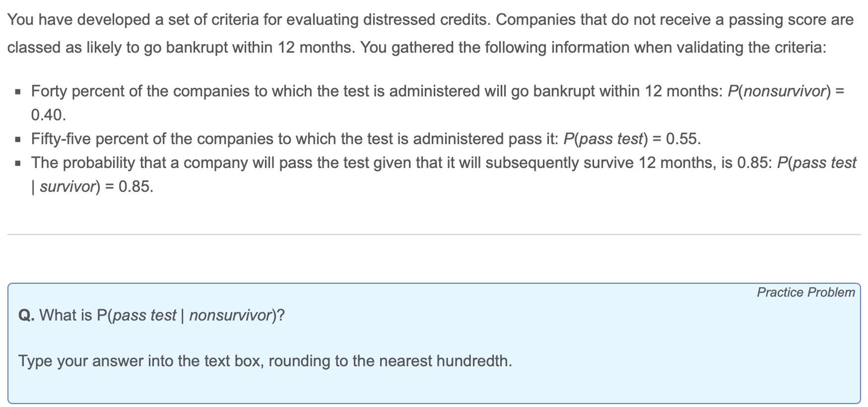Click the italic word 'nonsurvivor' in the question

coord(230,315)
